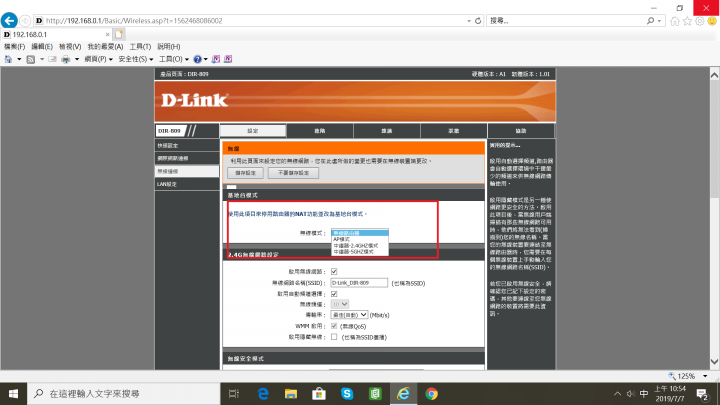Click the search magnifier in the search box
Screen dimensions: 720x405
tap(650, 21)
